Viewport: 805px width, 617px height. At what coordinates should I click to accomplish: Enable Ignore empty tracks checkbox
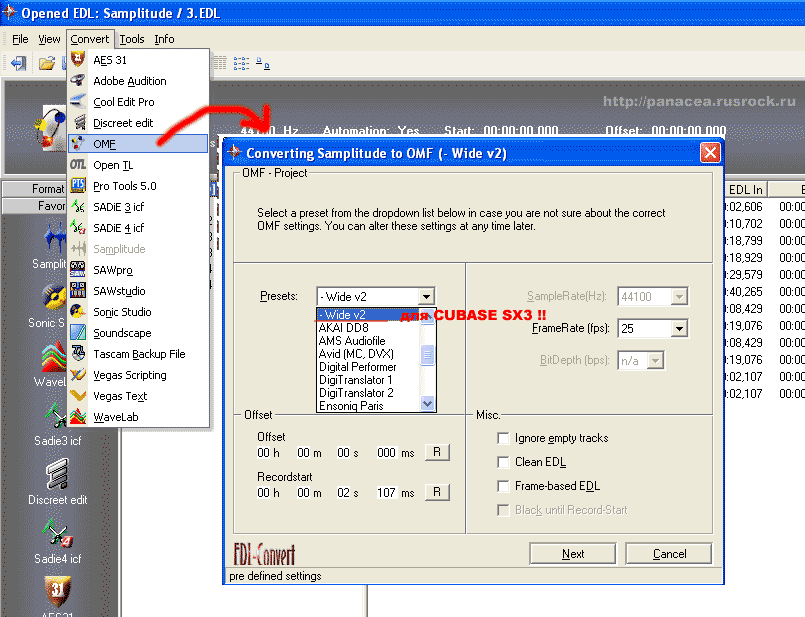pyautogui.click(x=503, y=438)
